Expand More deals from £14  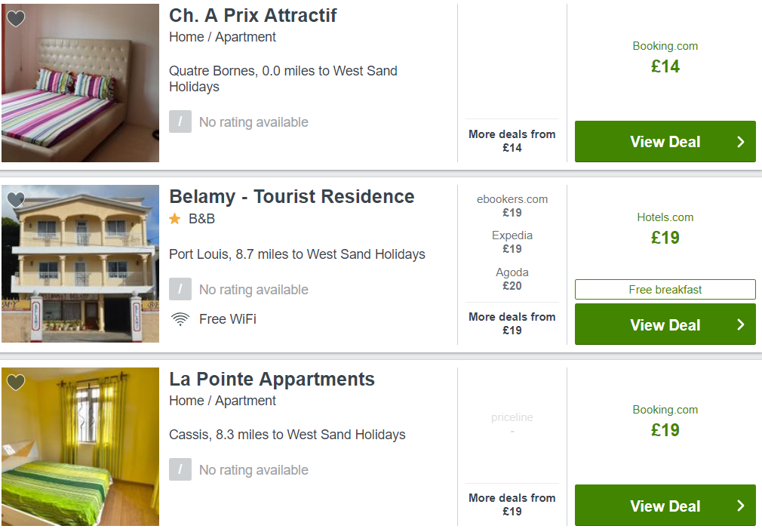pyautogui.click(x=512, y=140)
